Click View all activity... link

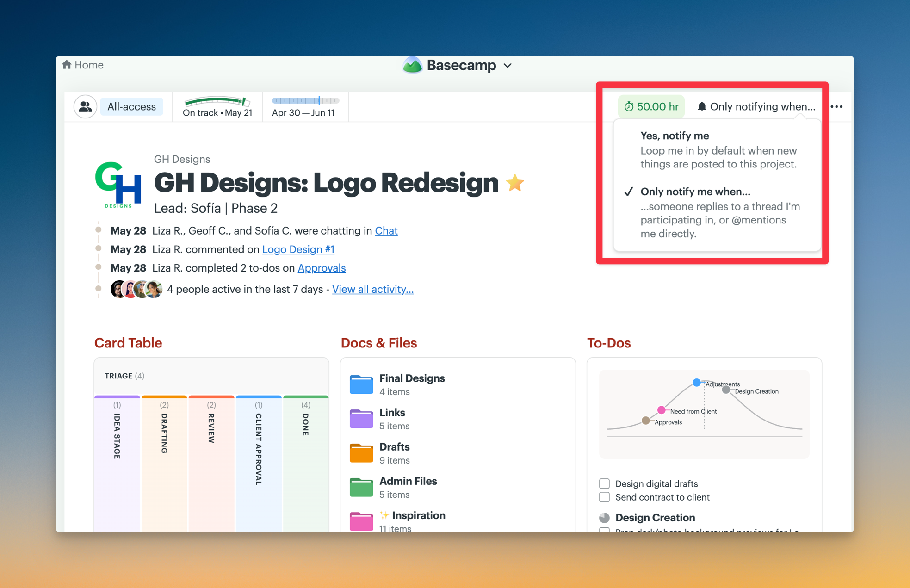coord(373,289)
